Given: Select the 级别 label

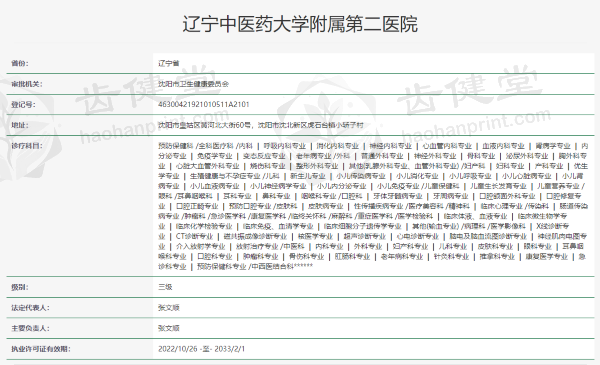Looking at the screenshot, I should [x=20, y=287].
